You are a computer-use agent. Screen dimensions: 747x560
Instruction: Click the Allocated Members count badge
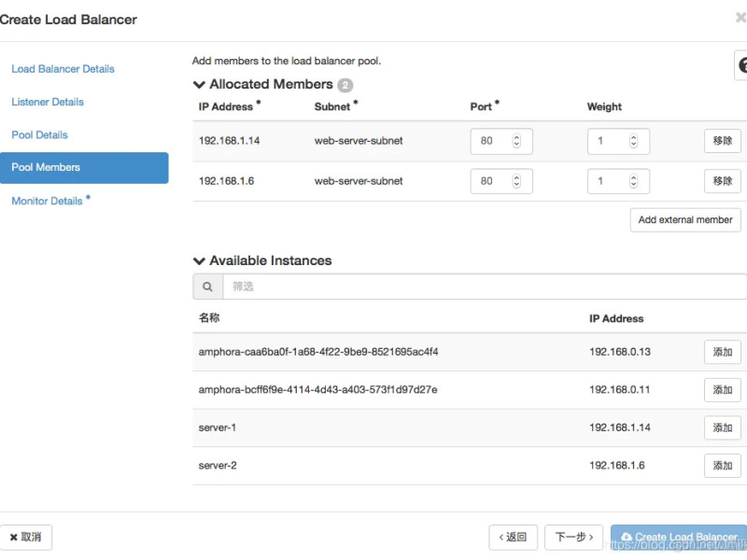[x=345, y=85]
